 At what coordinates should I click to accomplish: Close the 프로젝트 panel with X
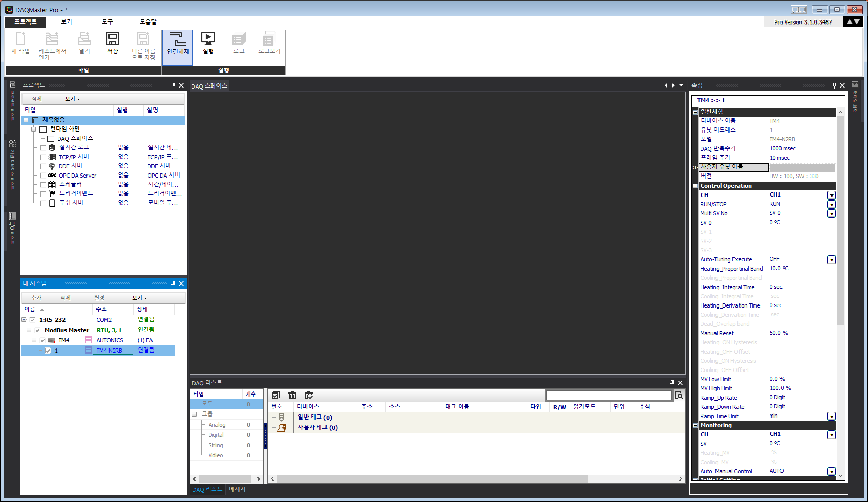[181, 85]
